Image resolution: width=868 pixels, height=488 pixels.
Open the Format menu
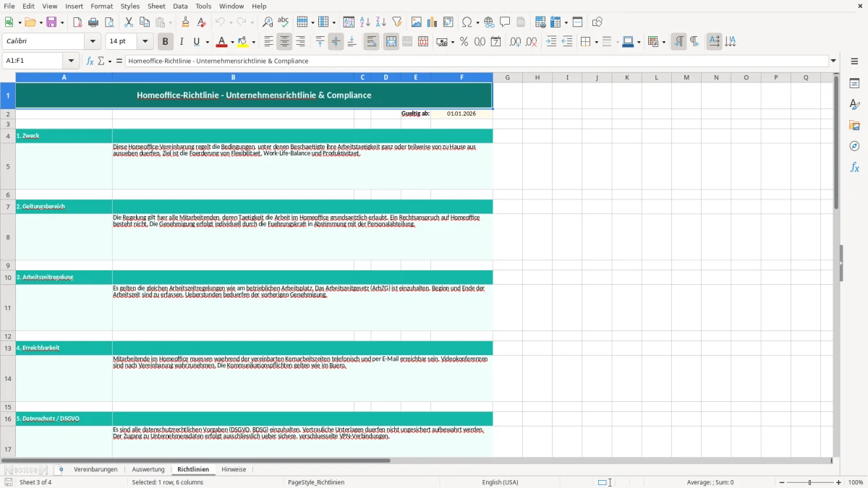pyautogui.click(x=102, y=6)
